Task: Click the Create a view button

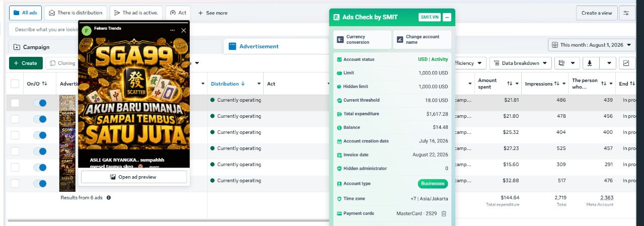Action: tap(597, 13)
